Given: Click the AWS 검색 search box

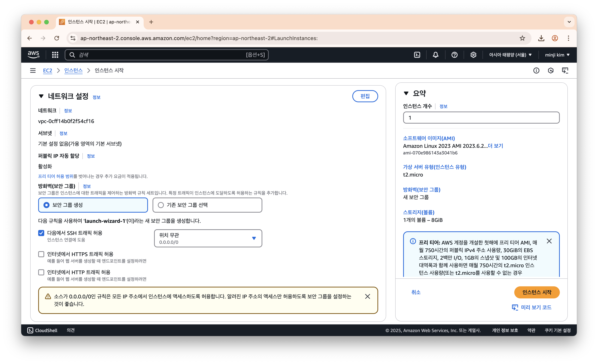Looking at the screenshot, I should 167,55.
